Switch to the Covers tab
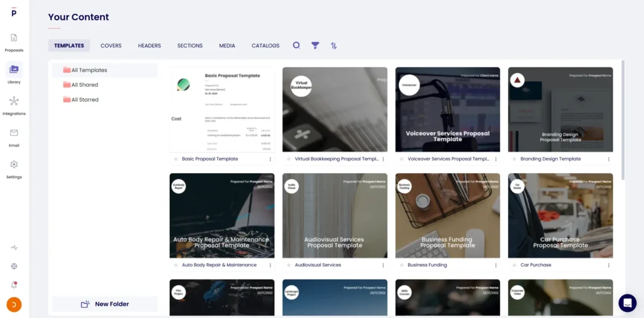Screen dimensions: 644x318 point(111,45)
